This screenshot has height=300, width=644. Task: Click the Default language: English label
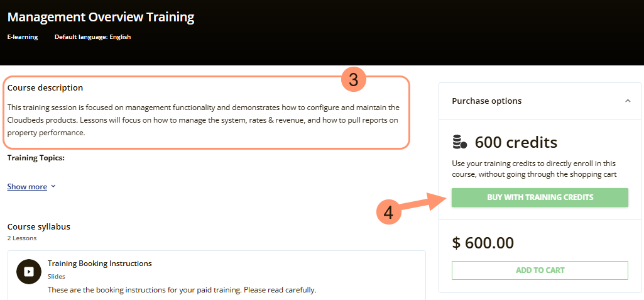[x=92, y=37]
